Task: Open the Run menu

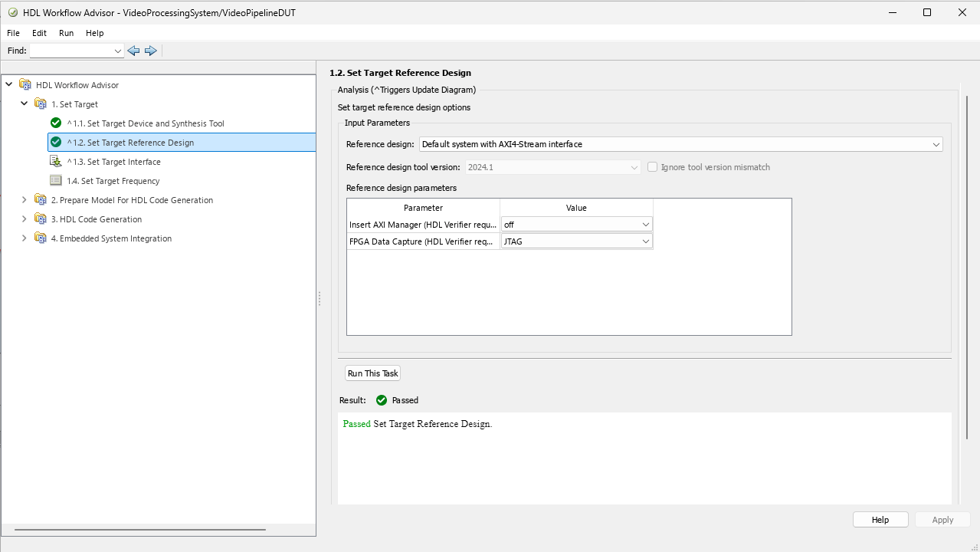Action: click(67, 33)
